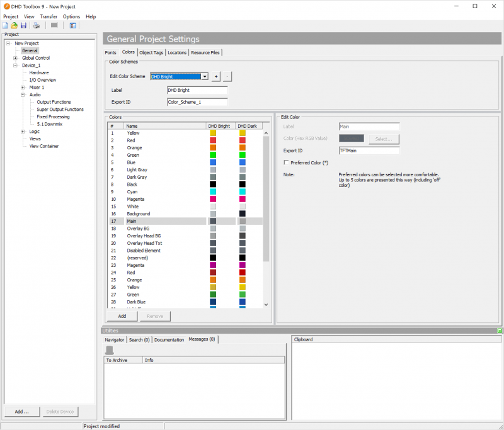Image resolution: width=504 pixels, height=430 pixels.
Task: Switch to the Object Tags tab
Action: pos(151,52)
